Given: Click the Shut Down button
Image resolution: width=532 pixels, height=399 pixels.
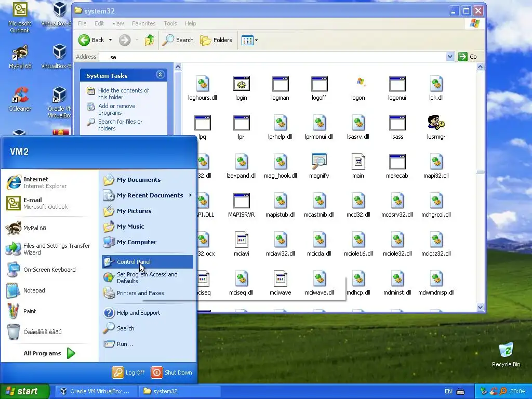Looking at the screenshot, I should coord(171,373).
